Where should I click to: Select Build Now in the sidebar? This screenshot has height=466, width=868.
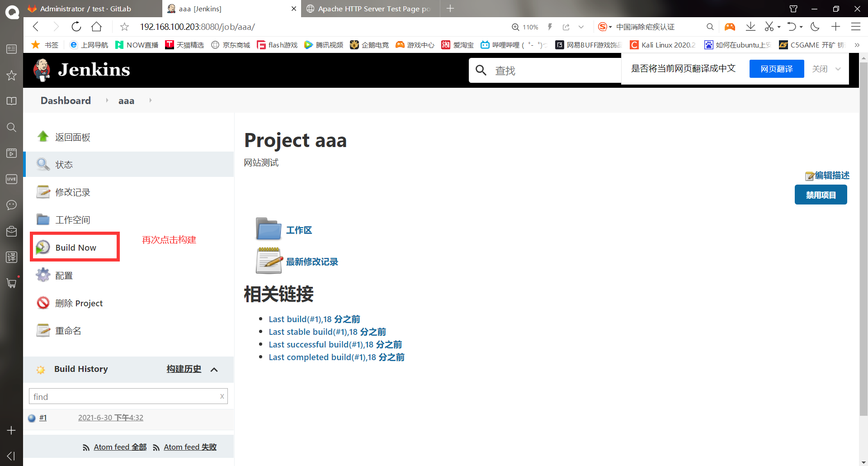tap(75, 247)
